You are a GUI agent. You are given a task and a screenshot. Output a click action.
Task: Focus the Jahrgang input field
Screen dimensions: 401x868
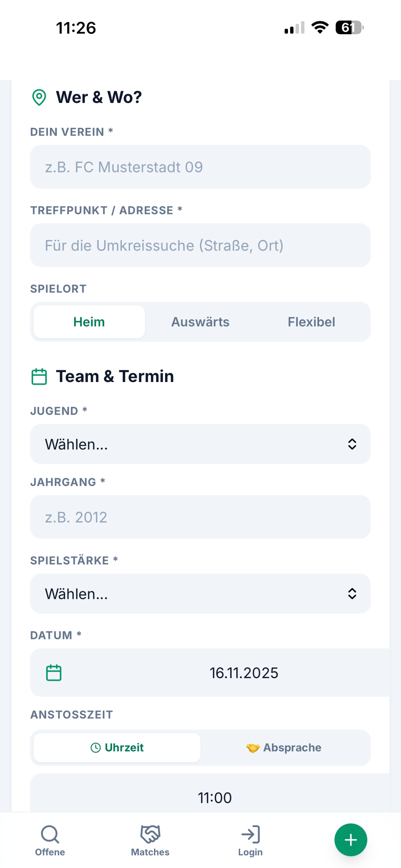(x=200, y=517)
